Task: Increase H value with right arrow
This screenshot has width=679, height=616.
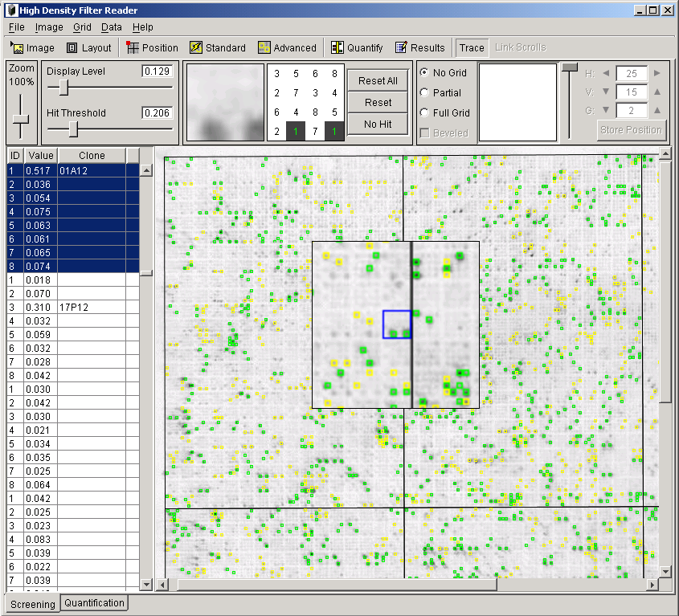Action: point(657,73)
